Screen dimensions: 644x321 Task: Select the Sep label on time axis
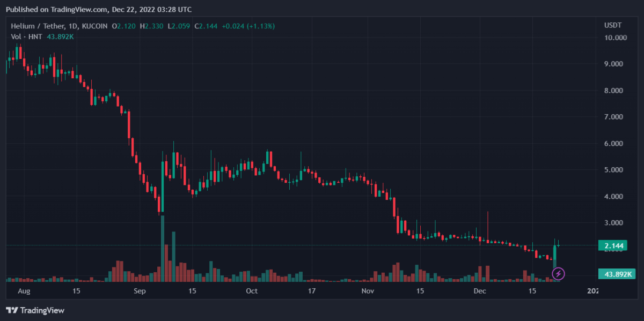[x=140, y=291]
